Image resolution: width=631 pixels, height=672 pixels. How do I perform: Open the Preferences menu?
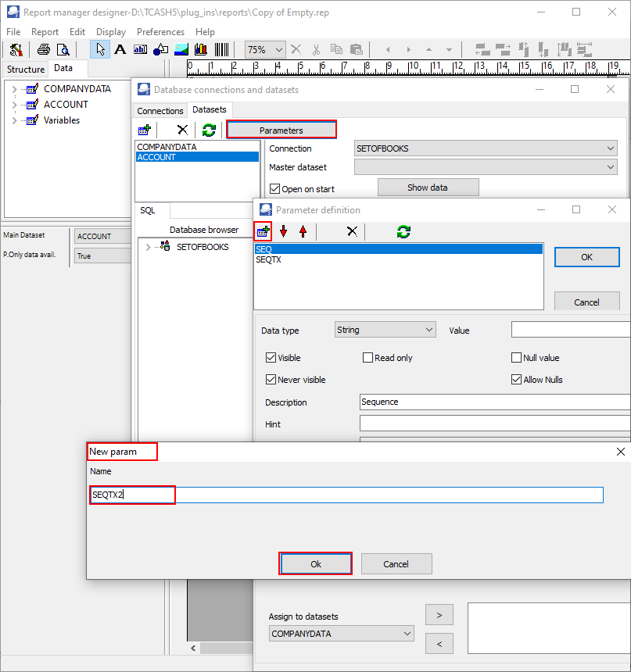point(160,32)
